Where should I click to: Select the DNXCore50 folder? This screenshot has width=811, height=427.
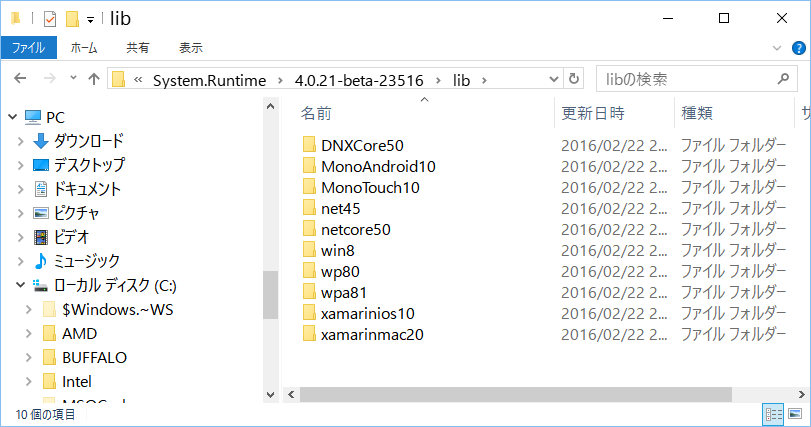(362, 145)
